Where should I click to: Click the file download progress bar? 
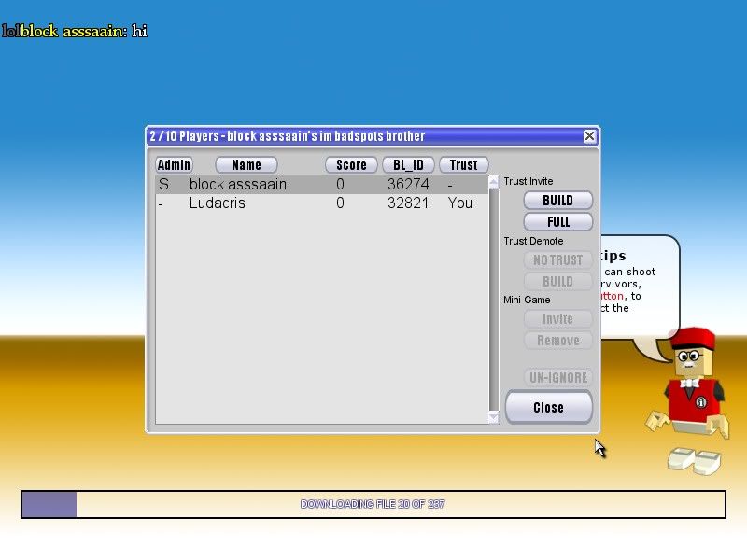click(373, 504)
